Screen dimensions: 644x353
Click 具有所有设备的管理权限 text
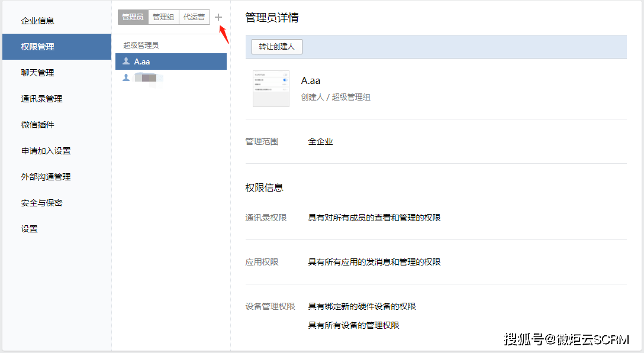(353, 325)
